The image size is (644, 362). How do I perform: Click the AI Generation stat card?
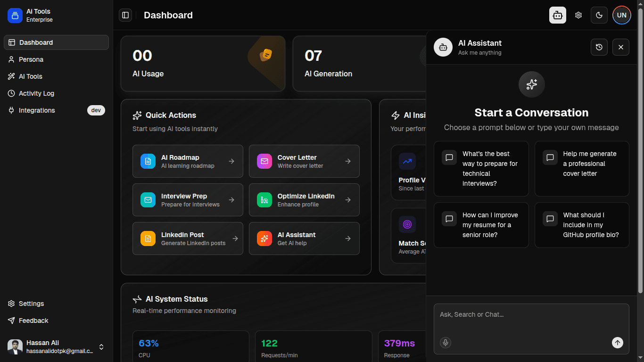coord(359,64)
